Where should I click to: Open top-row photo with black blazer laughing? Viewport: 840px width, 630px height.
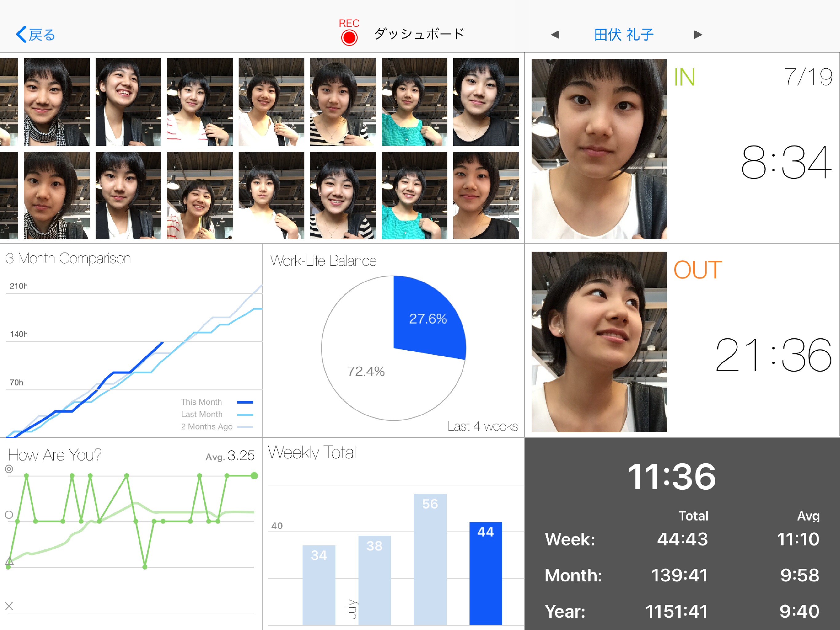pyautogui.click(x=128, y=102)
